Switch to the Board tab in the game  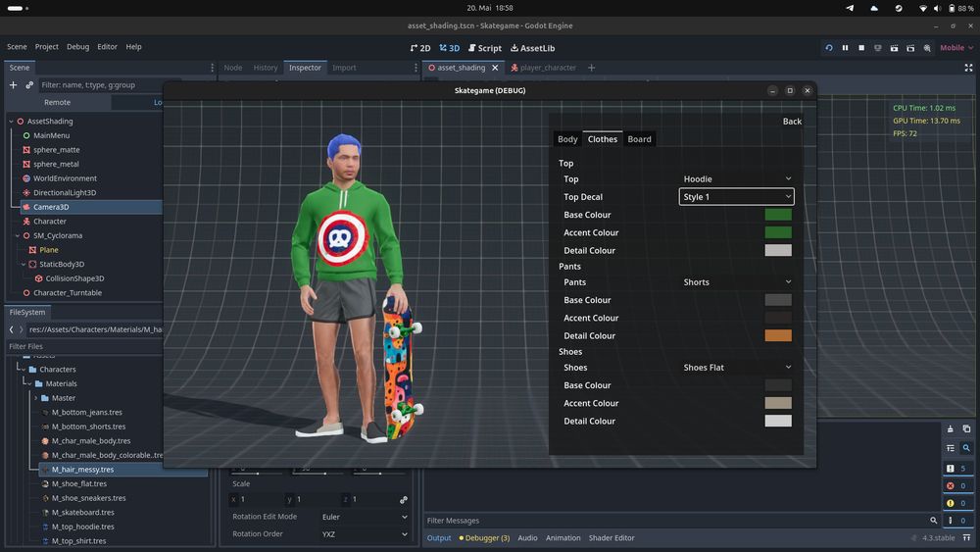[x=639, y=139]
